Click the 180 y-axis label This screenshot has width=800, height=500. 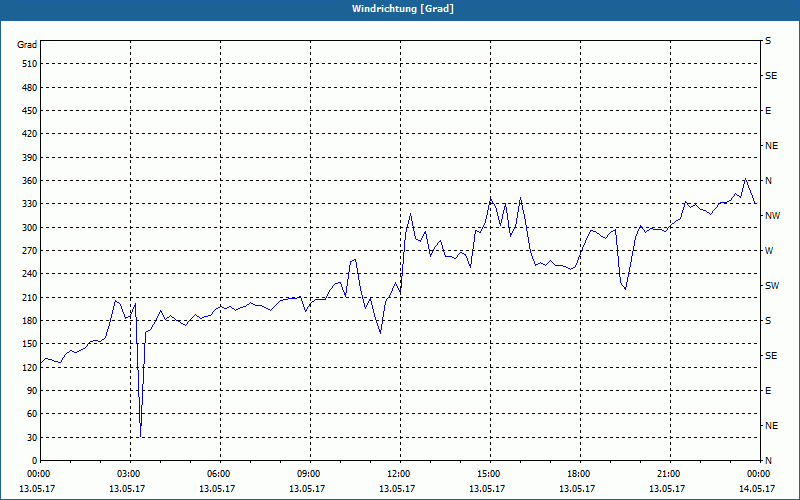tap(30, 321)
